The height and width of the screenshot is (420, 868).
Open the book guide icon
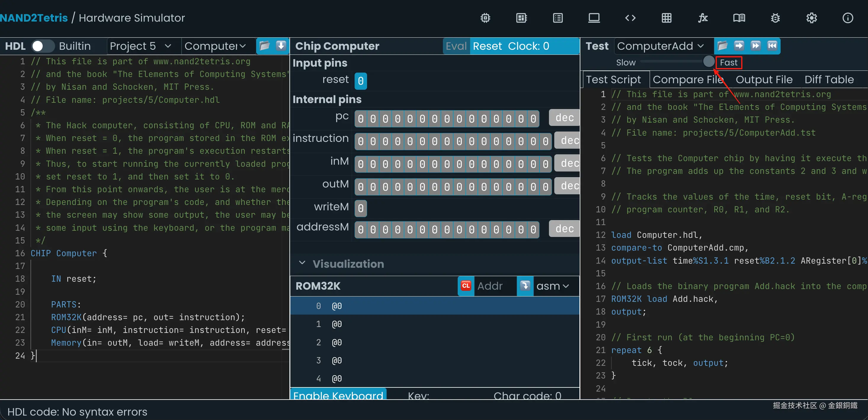pyautogui.click(x=739, y=18)
